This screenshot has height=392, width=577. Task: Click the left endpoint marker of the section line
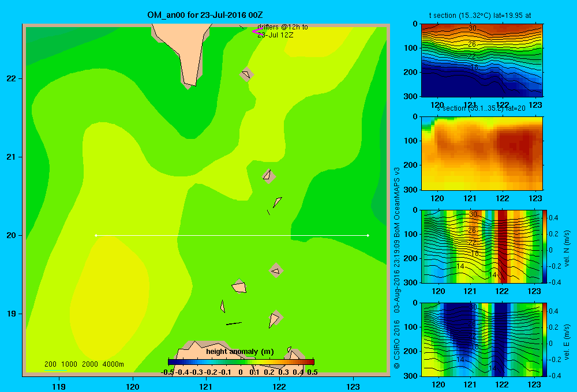coord(96,235)
